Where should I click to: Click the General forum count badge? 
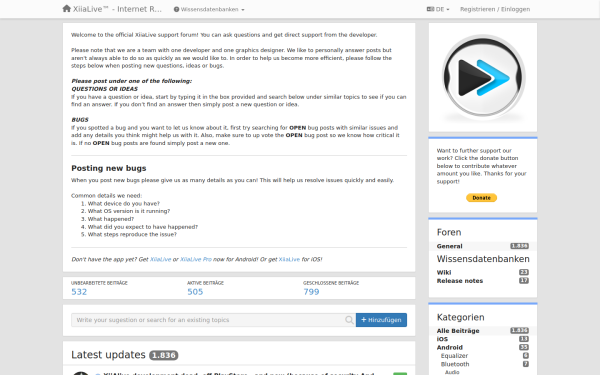point(519,246)
